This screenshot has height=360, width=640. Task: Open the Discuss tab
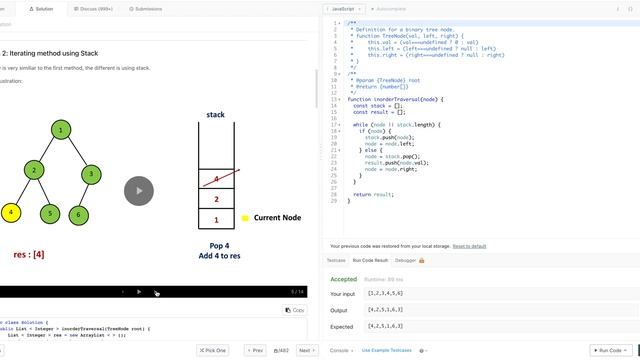(93, 9)
